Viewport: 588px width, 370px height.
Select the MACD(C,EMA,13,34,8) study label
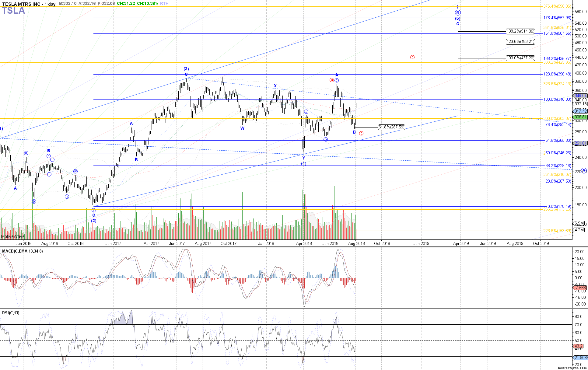point(23,251)
